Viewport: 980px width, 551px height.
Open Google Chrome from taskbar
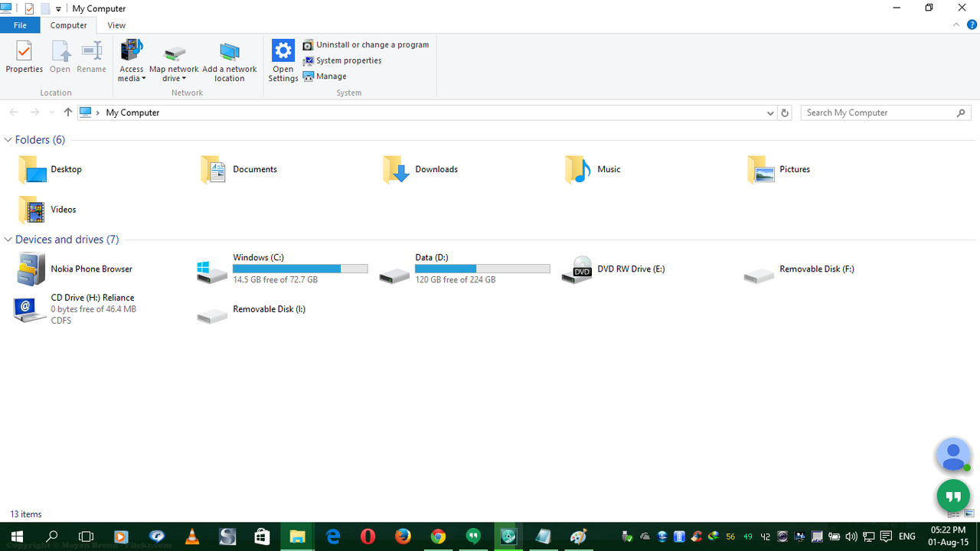pyautogui.click(x=439, y=536)
